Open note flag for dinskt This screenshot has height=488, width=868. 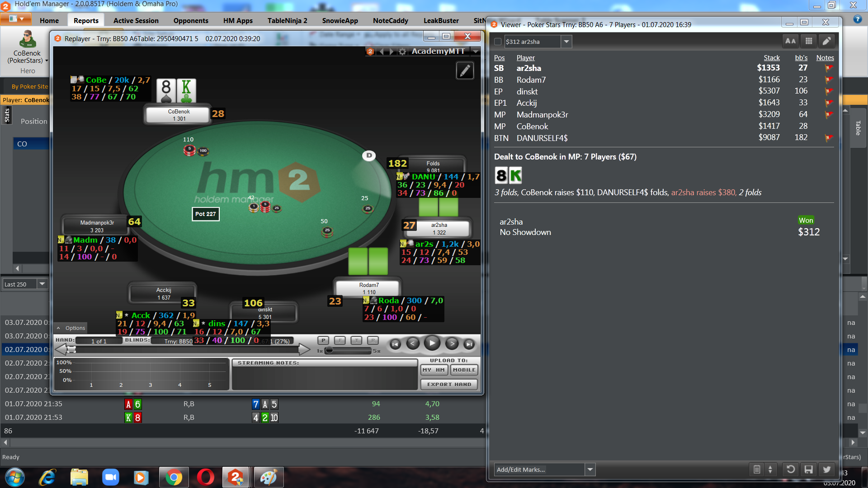point(829,92)
